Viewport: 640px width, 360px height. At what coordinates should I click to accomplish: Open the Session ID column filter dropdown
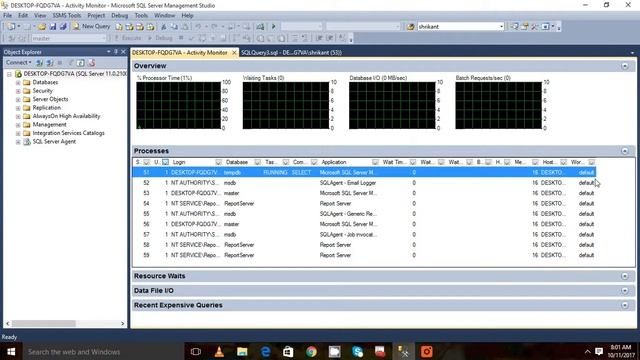click(x=147, y=162)
